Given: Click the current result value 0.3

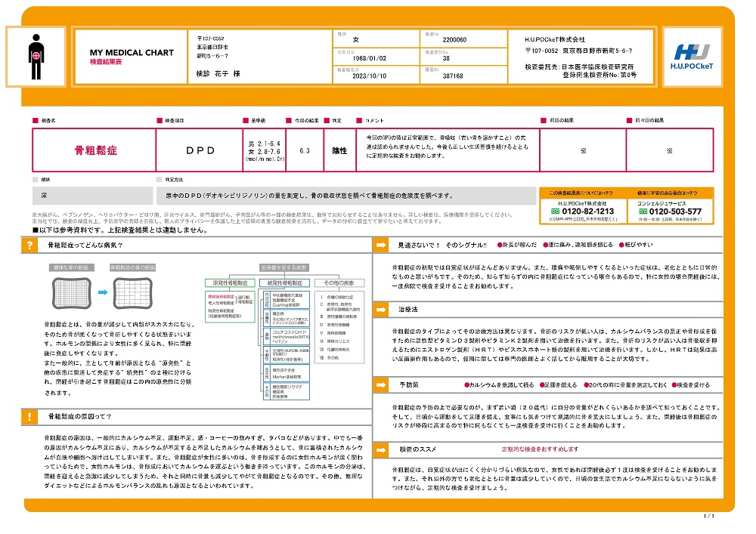Looking at the screenshot, I should pyautogui.click(x=305, y=151).
